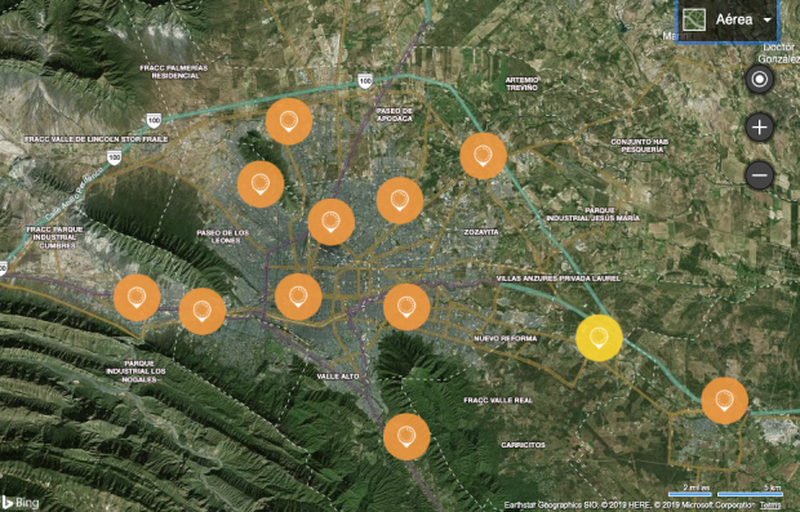800x512 pixels.
Task: Zoom out with the minus button
Action: [759, 176]
